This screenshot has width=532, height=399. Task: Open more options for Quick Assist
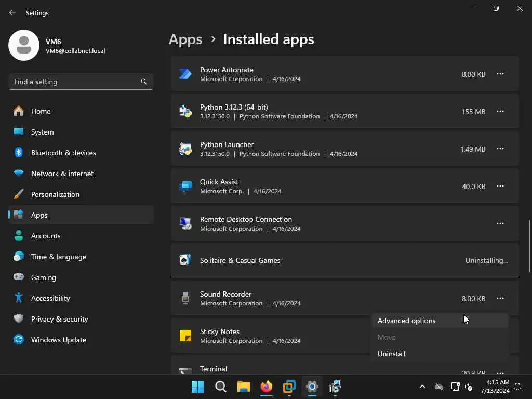point(500,186)
